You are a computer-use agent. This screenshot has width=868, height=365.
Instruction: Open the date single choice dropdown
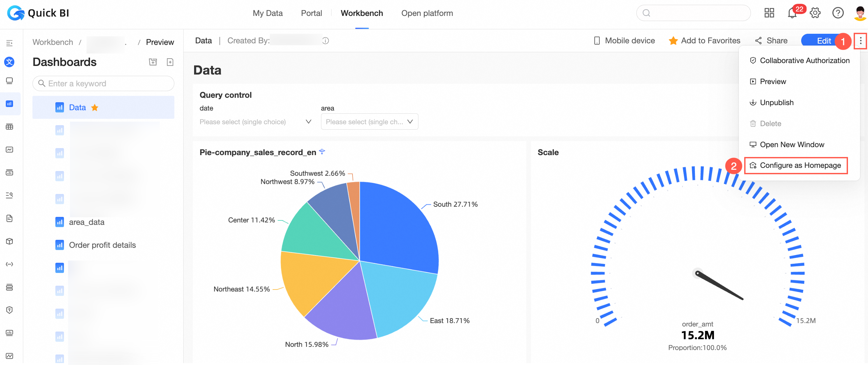click(255, 122)
